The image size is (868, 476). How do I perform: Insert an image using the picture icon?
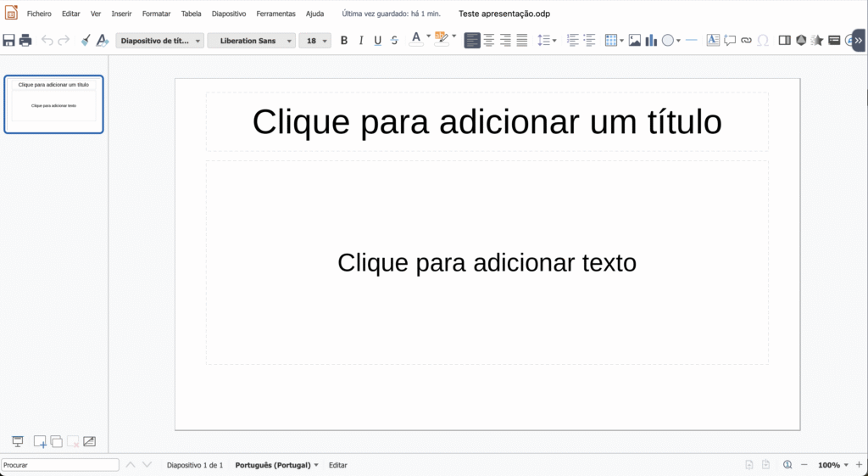pyautogui.click(x=634, y=40)
